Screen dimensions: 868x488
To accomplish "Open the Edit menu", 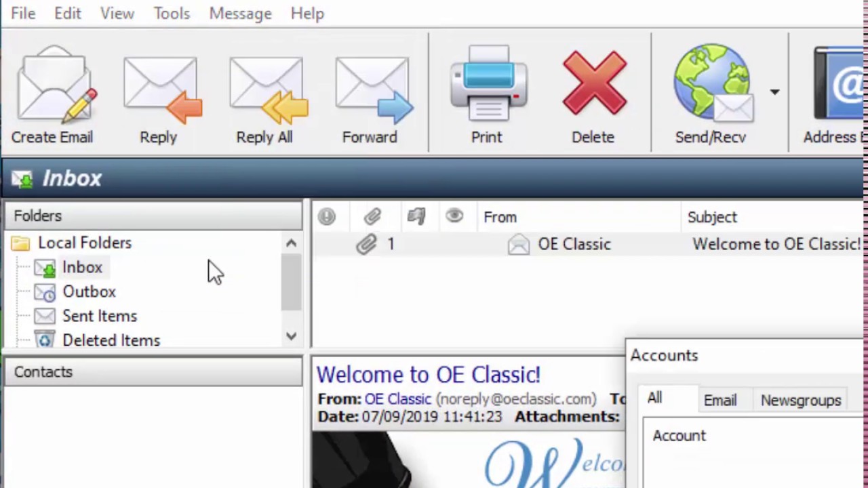I will 68,14.
